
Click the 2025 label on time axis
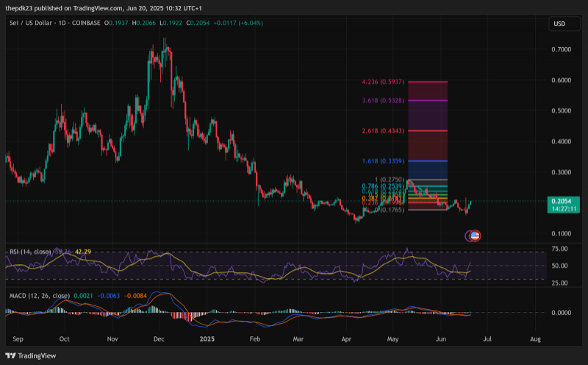(x=207, y=339)
